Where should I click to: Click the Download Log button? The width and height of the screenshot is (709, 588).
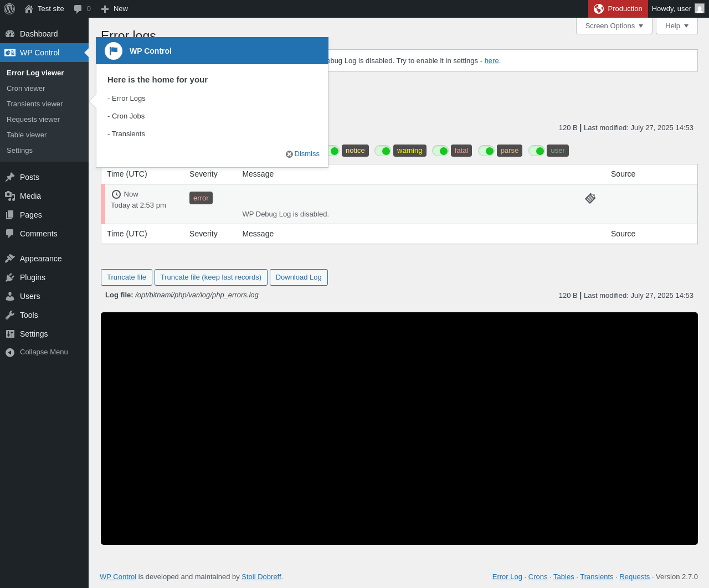299,277
